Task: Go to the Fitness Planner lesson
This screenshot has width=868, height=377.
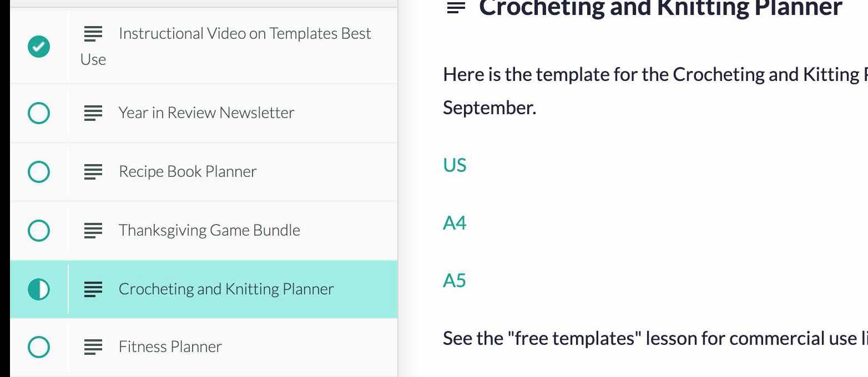Action: (170, 347)
